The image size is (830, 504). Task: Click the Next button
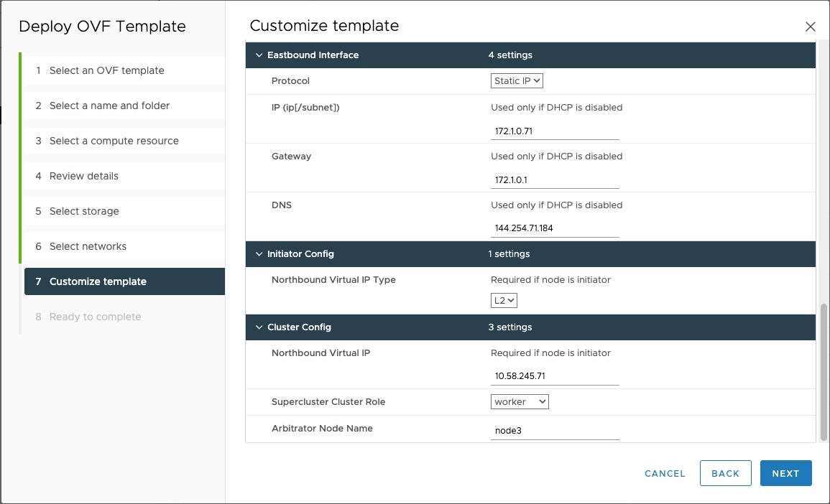785,473
